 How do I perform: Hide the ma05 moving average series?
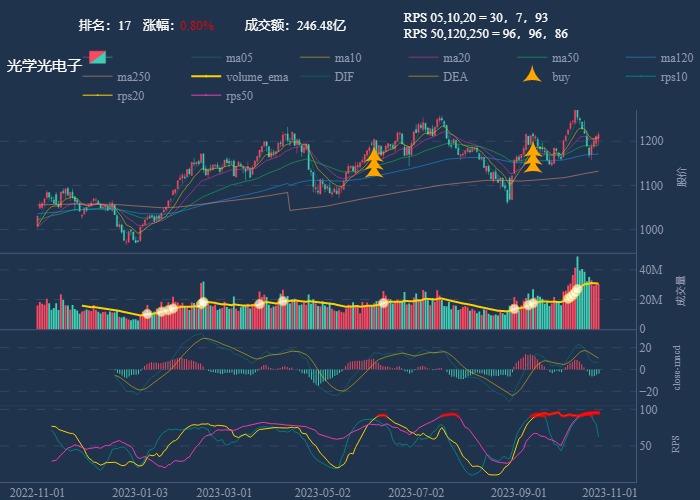click(206, 58)
